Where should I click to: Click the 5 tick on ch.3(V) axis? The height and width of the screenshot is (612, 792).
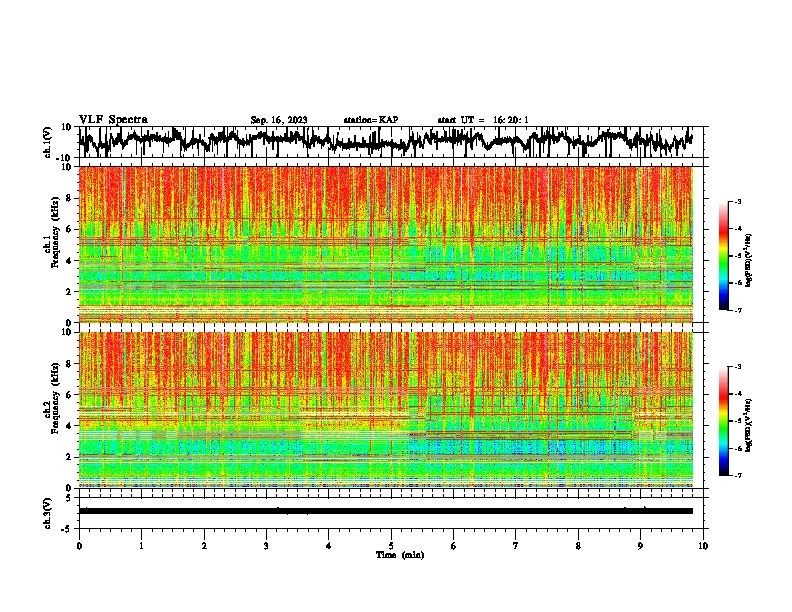click(x=70, y=498)
